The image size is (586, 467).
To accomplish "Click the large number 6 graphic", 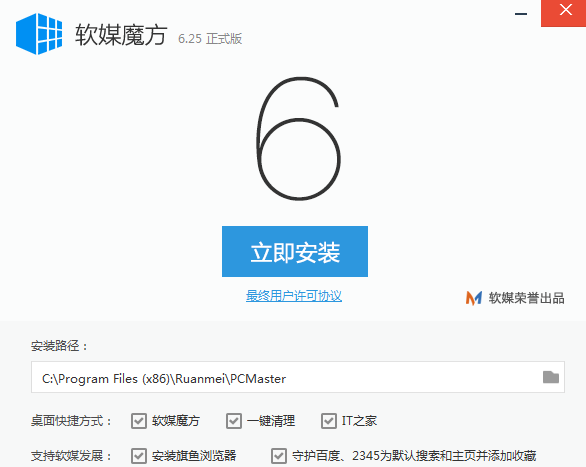I will 298,138.
